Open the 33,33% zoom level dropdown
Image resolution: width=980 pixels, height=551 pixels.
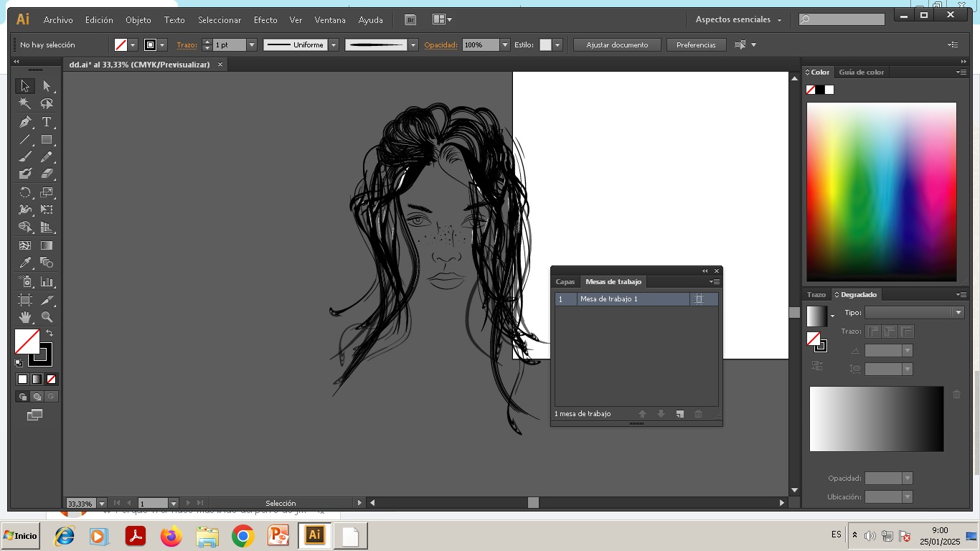pos(102,504)
